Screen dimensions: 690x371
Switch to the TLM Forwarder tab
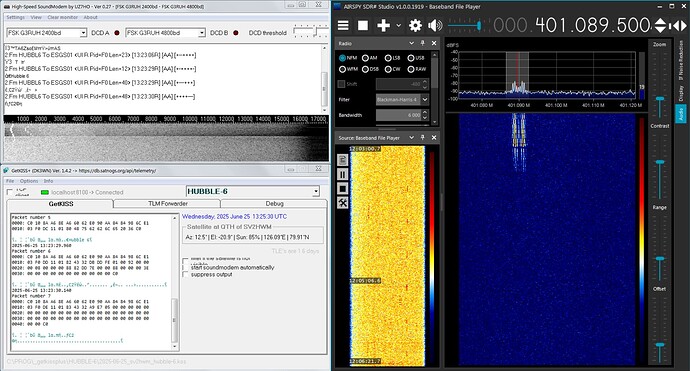click(167, 204)
